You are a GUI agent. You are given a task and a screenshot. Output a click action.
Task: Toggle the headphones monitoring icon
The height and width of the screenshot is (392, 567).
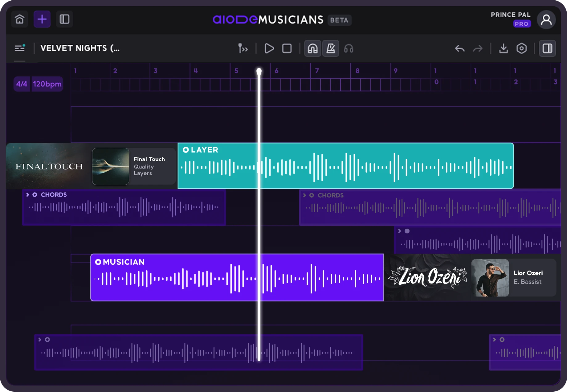point(349,49)
